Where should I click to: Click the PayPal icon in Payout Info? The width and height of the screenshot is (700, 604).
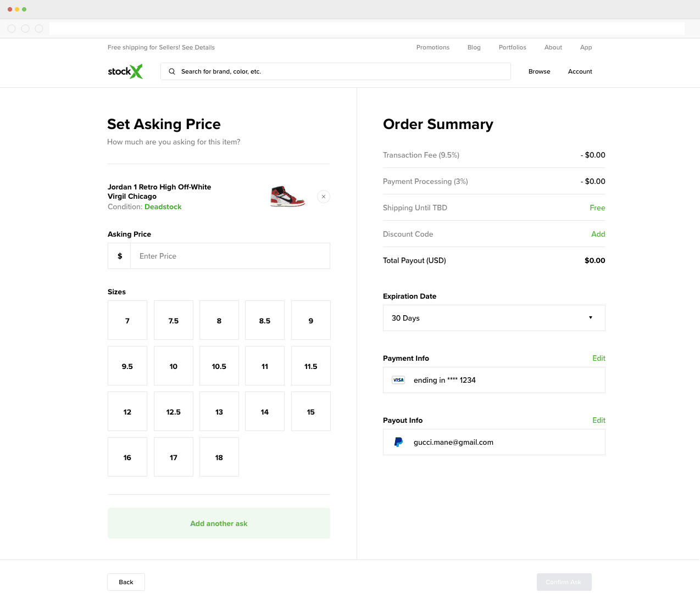point(398,441)
